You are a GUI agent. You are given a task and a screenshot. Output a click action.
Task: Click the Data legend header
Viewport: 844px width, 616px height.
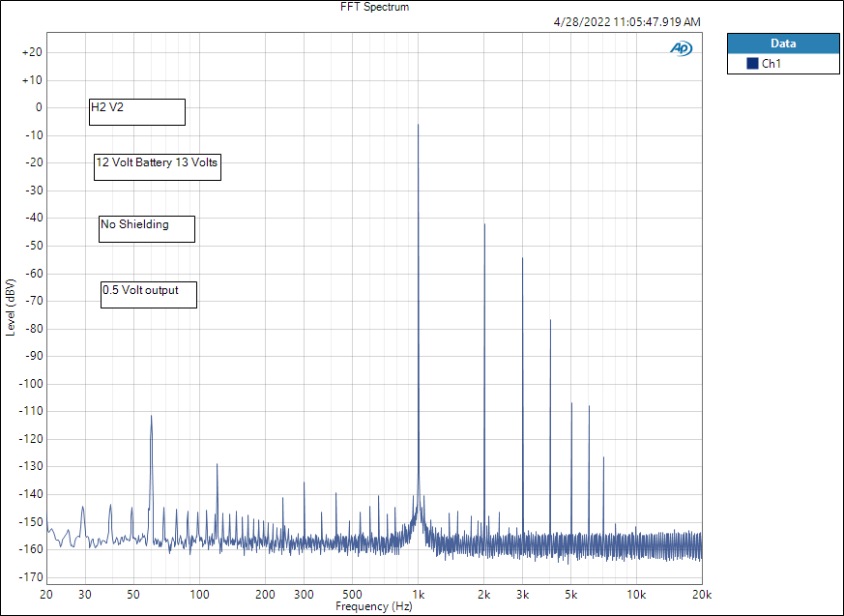(783, 44)
